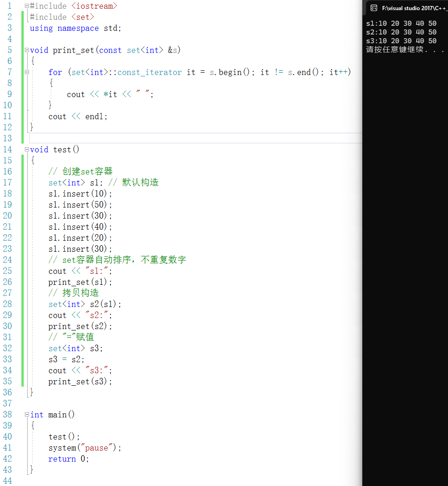Click line number 13 in the gutter
The height and width of the screenshot is (486, 448).
point(7,138)
